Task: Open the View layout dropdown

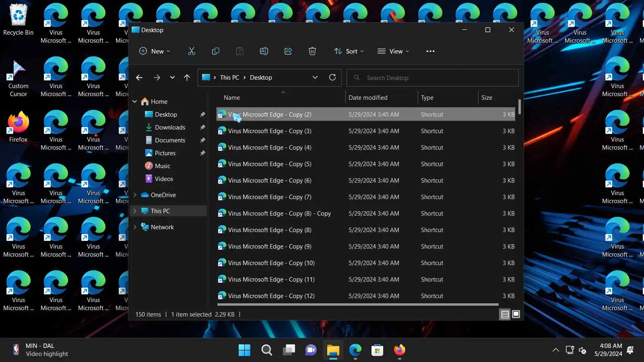Action: [393, 51]
